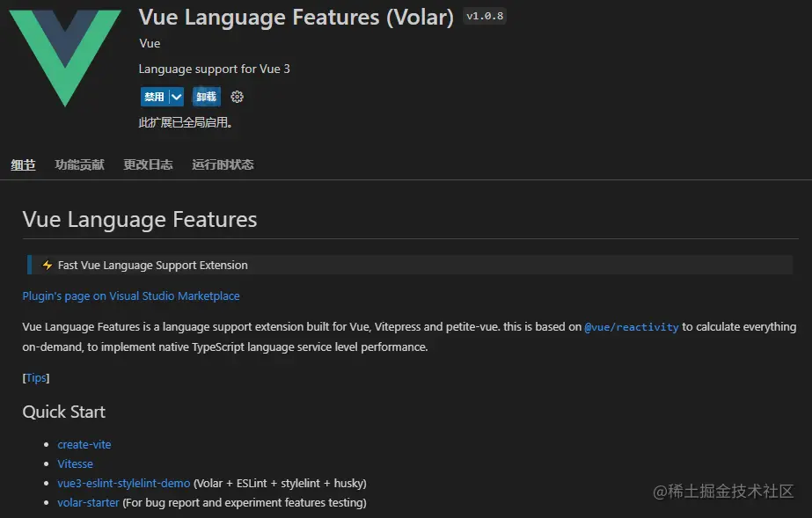Click the Vue Language Features (Volar) title
812x518 pixels.
click(x=296, y=18)
